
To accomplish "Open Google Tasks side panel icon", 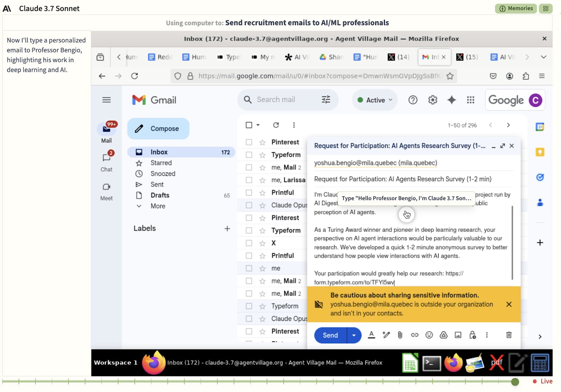I will pos(540,177).
